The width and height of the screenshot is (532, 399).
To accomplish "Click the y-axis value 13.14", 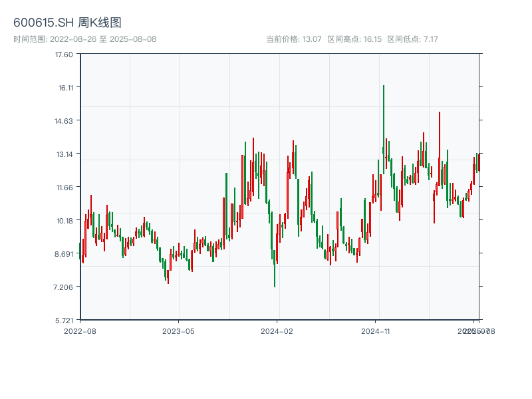I will [65, 154].
